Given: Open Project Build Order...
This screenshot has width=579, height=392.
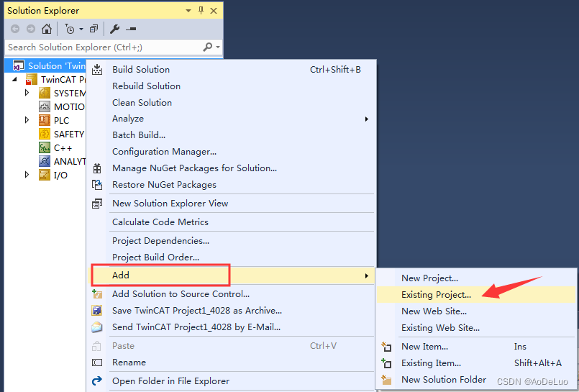Looking at the screenshot, I should (231, 257).
